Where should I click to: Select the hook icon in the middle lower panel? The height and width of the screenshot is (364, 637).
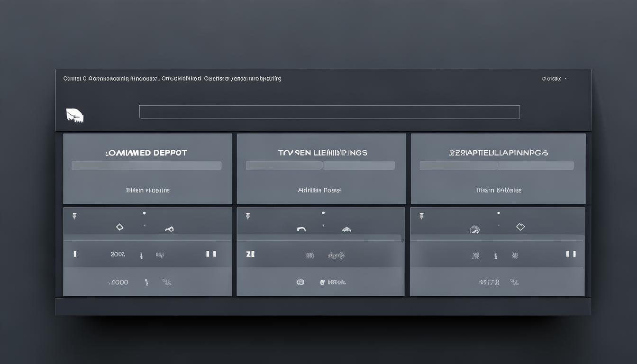(301, 229)
